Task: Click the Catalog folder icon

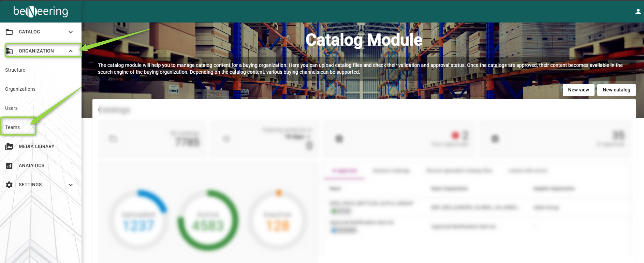Action: (x=9, y=32)
